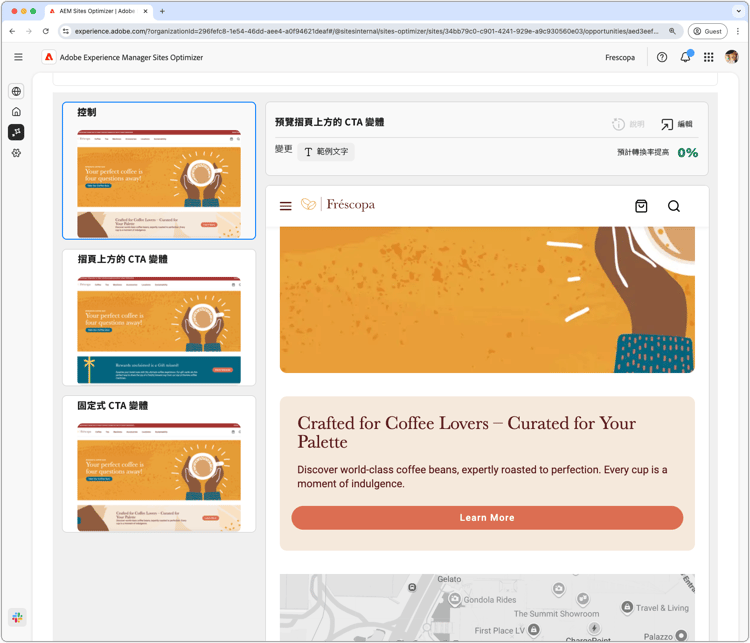Open the hamburger navigation menu in Sites Optimizer

coord(18,57)
